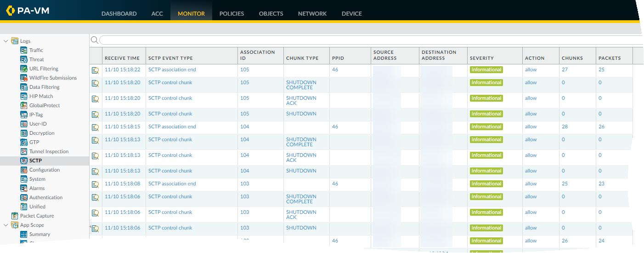
Task: Collapse the App Scope tree node
Action: point(6,225)
